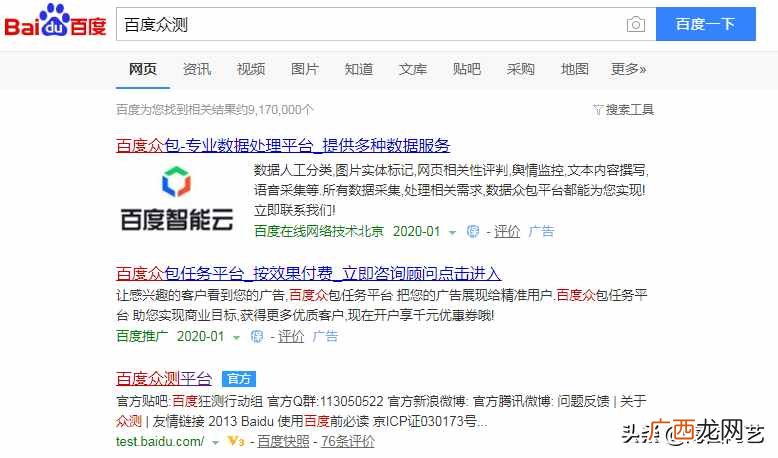Image resolution: width=778 pixels, height=458 pixels.
Task: Go to the 文库 tab
Action: 413,69
